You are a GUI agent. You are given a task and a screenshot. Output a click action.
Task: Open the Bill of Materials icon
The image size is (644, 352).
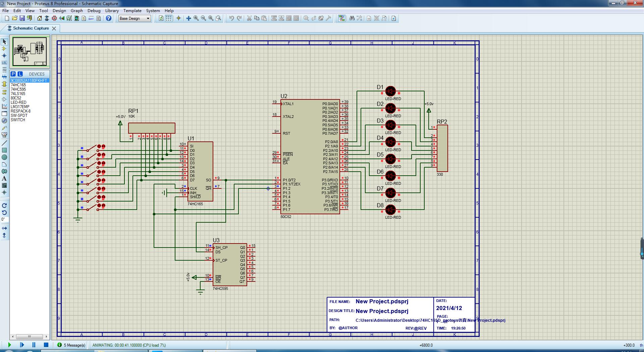(x=84, y=18)
